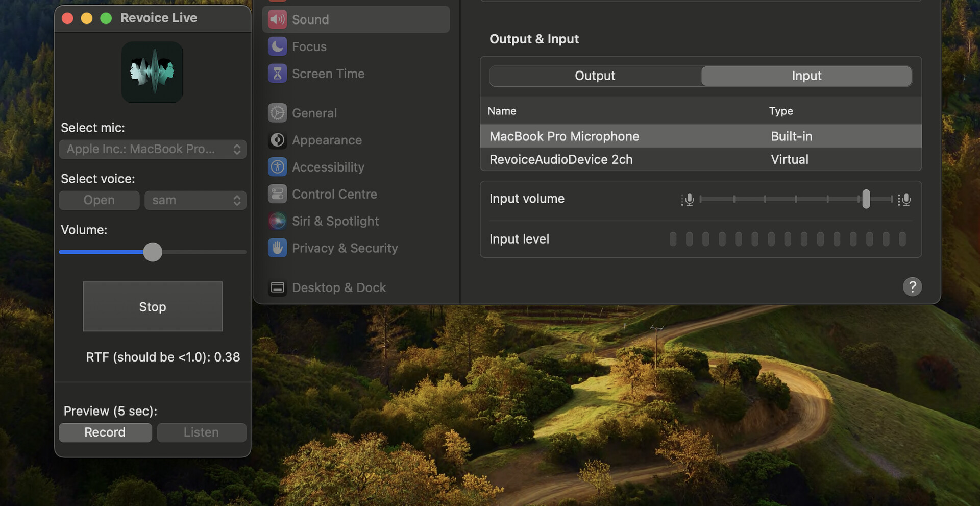980x506 pixels.
Task: Click the Stop button in Revoice Live
Action: point(153,306)
